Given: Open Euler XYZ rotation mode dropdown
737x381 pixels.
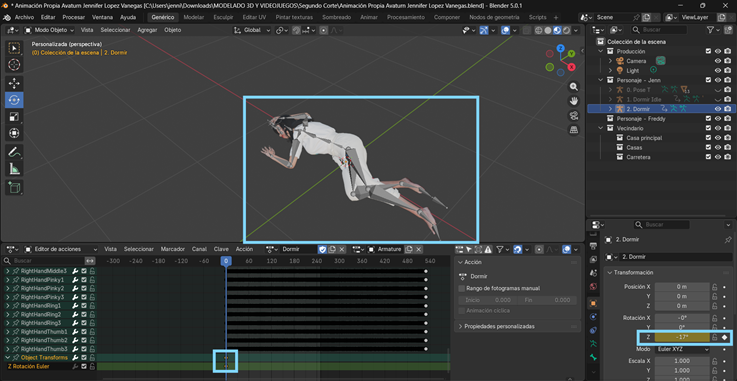Looking at the screenshot, I should coord(682,350).
